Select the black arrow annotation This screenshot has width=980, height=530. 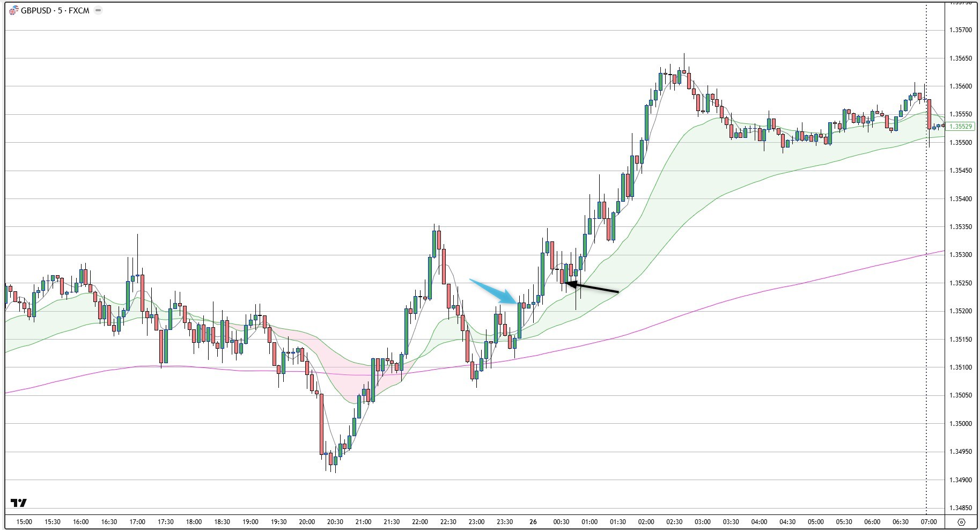(593, 289)
